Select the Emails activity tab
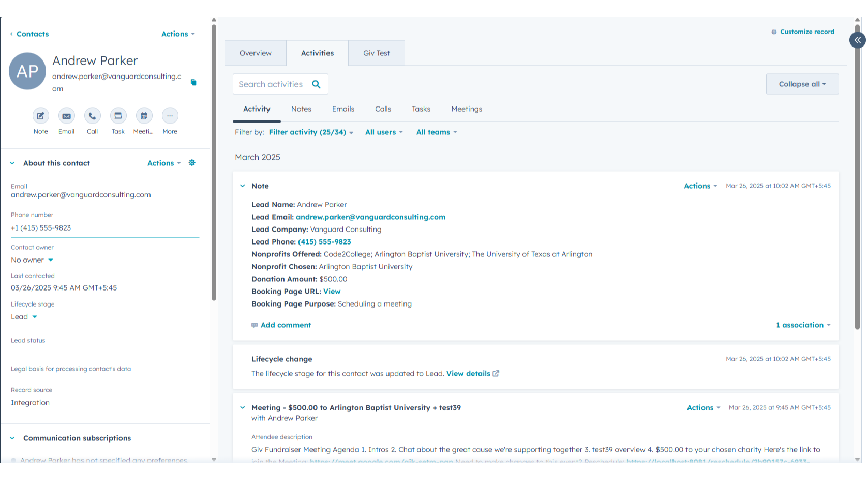This screenshot has width=868, height=488. [x=343, y=109]
